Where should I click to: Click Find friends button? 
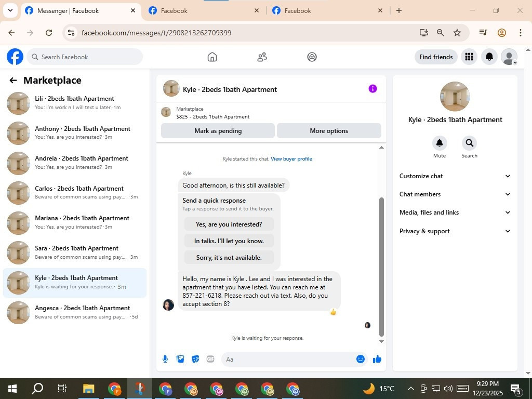pyautogui.click(x=436, y=57)
